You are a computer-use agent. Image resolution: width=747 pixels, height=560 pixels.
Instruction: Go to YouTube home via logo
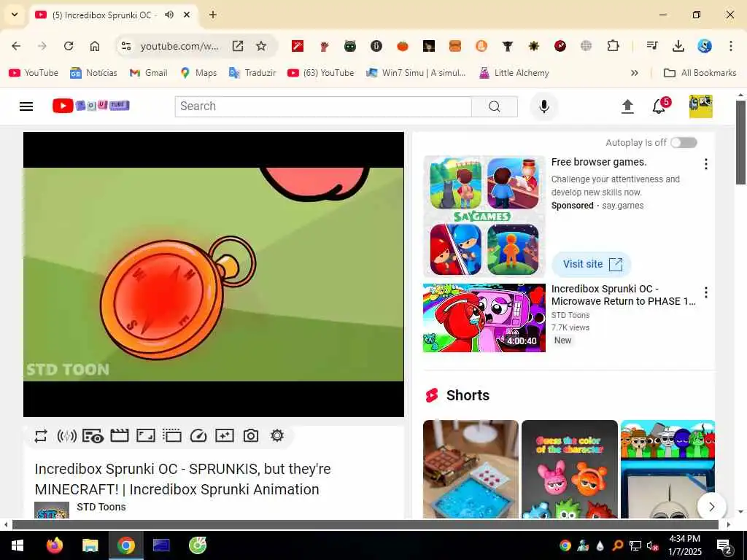(91, 106)
